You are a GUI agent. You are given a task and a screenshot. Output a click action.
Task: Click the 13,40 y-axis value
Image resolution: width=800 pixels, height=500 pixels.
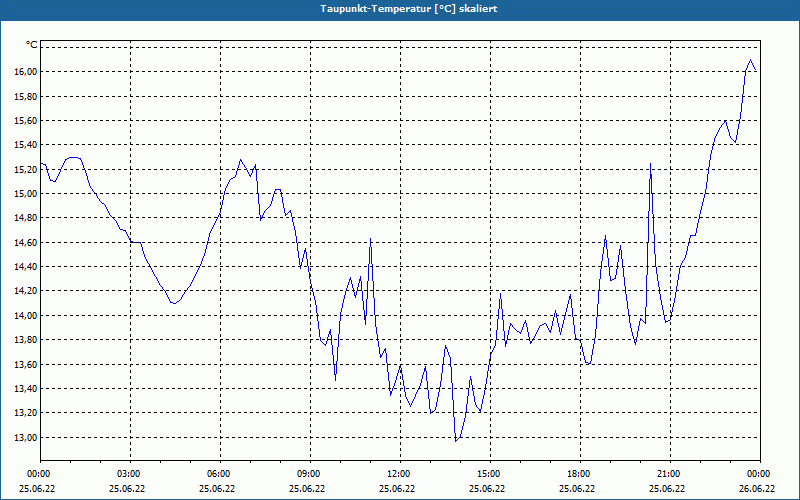[28, 389]
